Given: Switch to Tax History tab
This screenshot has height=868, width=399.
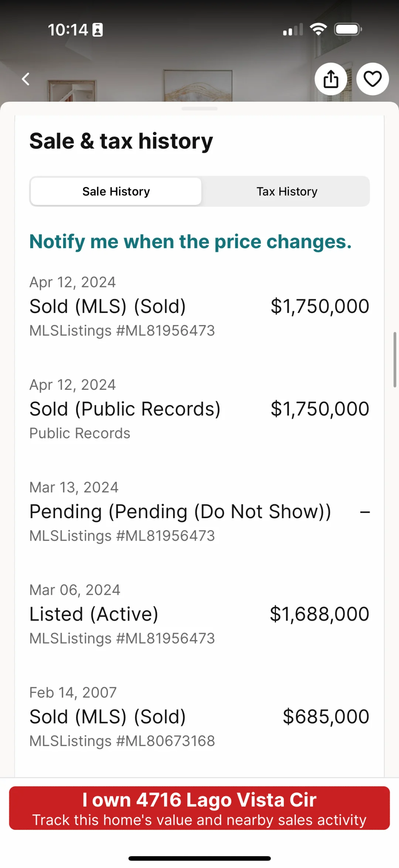Looking at the screenshot, I should (287, 191).
